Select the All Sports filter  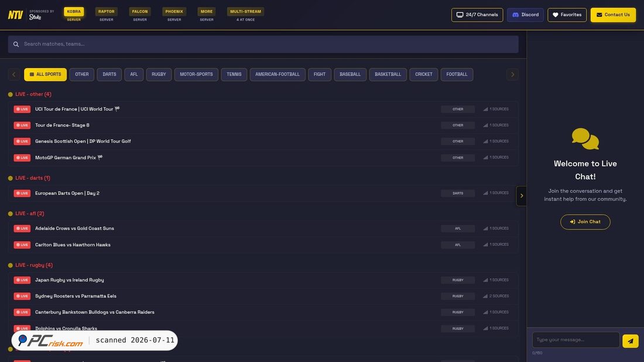click(45, 74)
